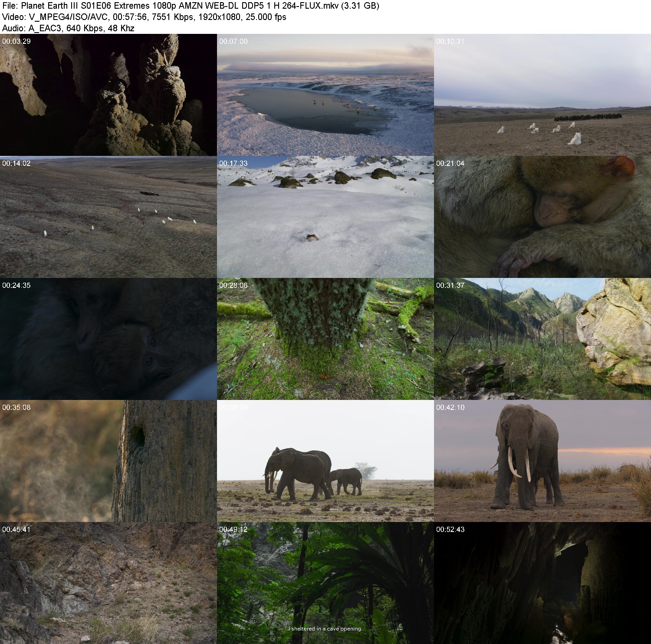The image size is (651, 644).
Task: Click the 'Audio: A_EAC3, 640 Kbps' info line
Action: coord(68,28)
